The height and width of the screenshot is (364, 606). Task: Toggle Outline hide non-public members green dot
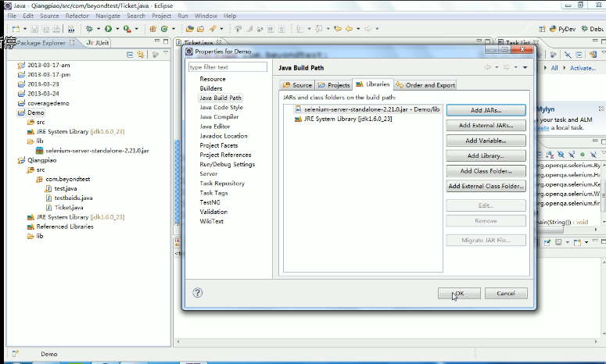(x=583, y=155)
